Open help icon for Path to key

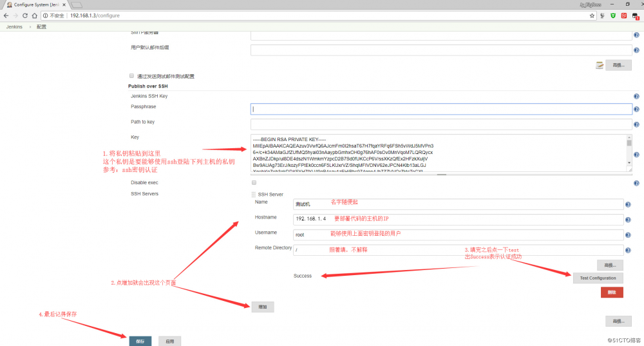coord(636,124)
